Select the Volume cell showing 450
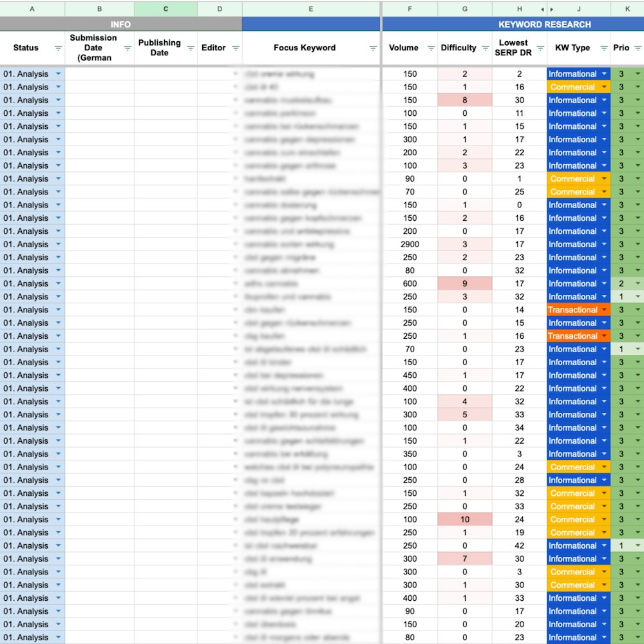Image resolution: width=644 pixels, height=644 pixels. (410, 375)
